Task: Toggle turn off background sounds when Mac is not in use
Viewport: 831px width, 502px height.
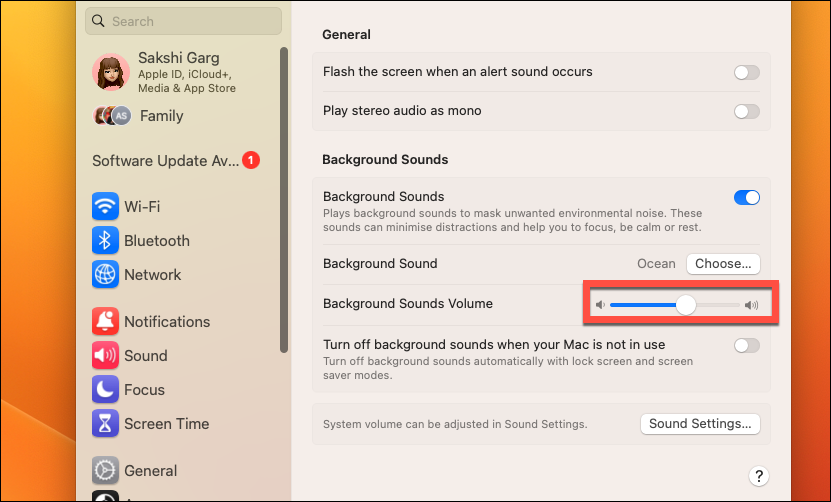Action: (x=747, y=346)
